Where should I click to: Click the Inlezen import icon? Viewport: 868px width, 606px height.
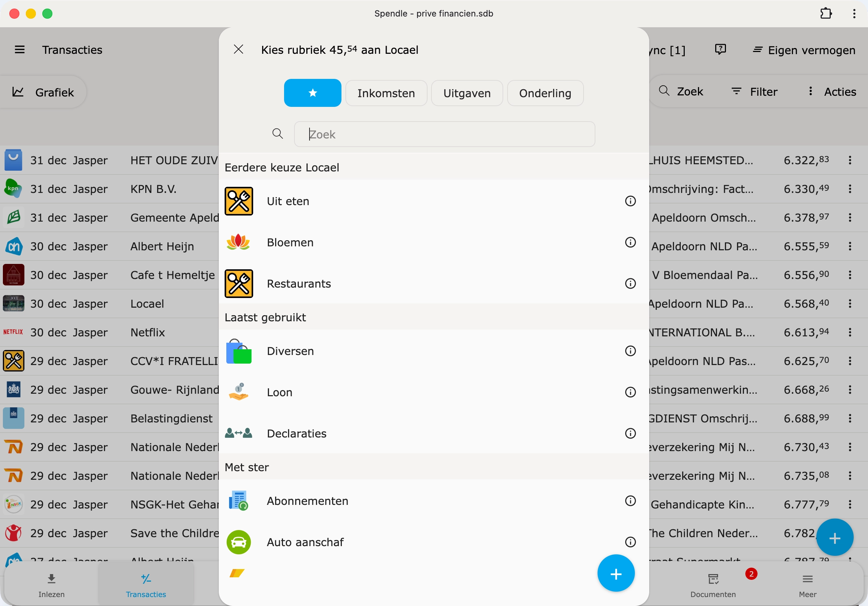(x=51, y=579)
